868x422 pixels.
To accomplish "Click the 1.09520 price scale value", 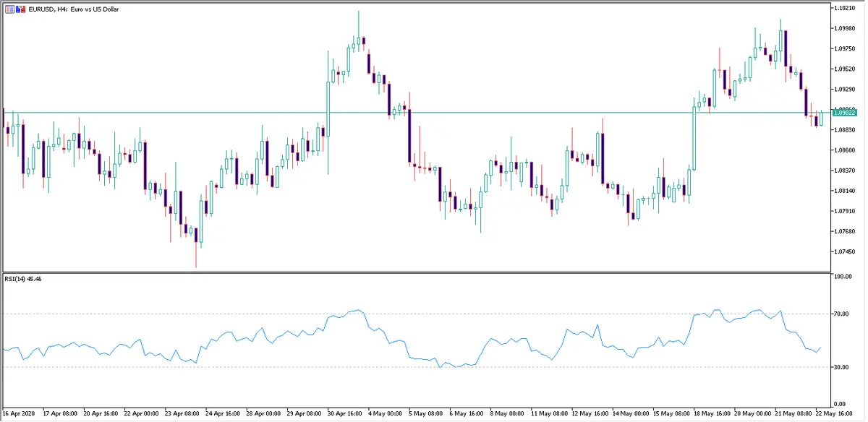I will coord(845,69).
